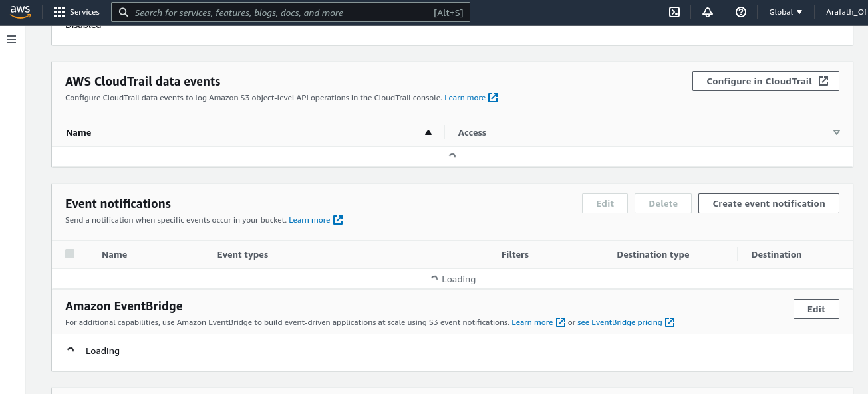The image size is (868, 394).
Task: Click the external link icon beside CloudTrail Learn more
Action: (x=492, y=98)
